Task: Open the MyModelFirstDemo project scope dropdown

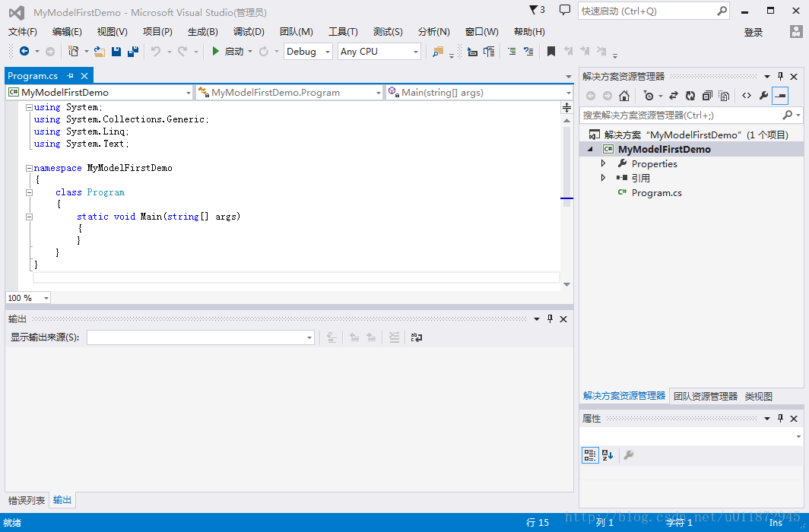Action: [99, 92]
